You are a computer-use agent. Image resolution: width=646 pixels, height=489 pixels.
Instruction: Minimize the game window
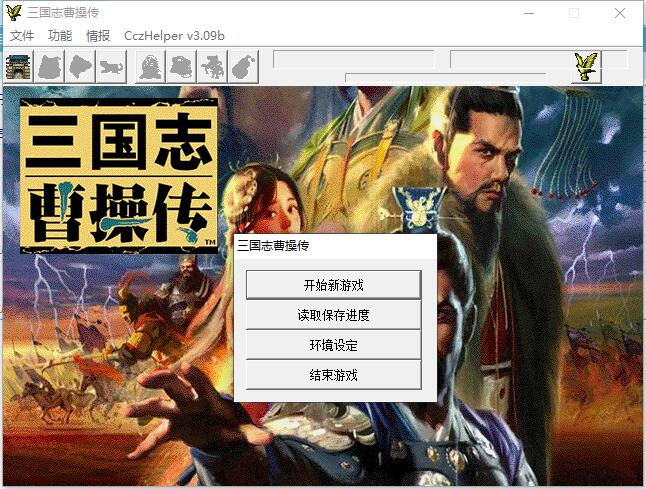529,13
